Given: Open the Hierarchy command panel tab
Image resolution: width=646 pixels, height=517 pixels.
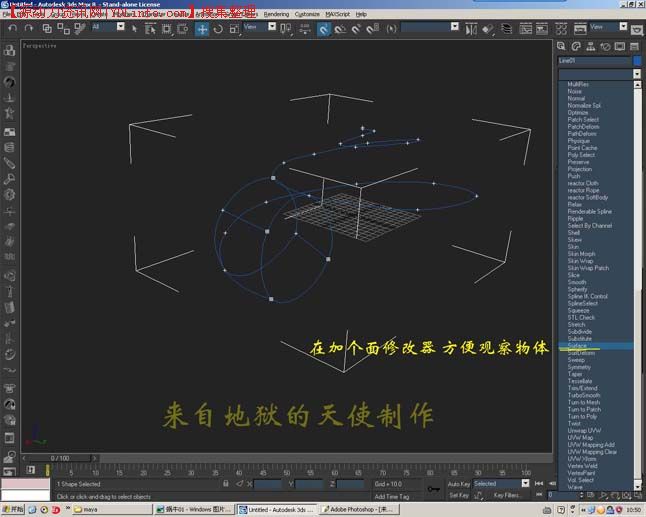Looking at the screenshot, I should [x=591, y=46].
